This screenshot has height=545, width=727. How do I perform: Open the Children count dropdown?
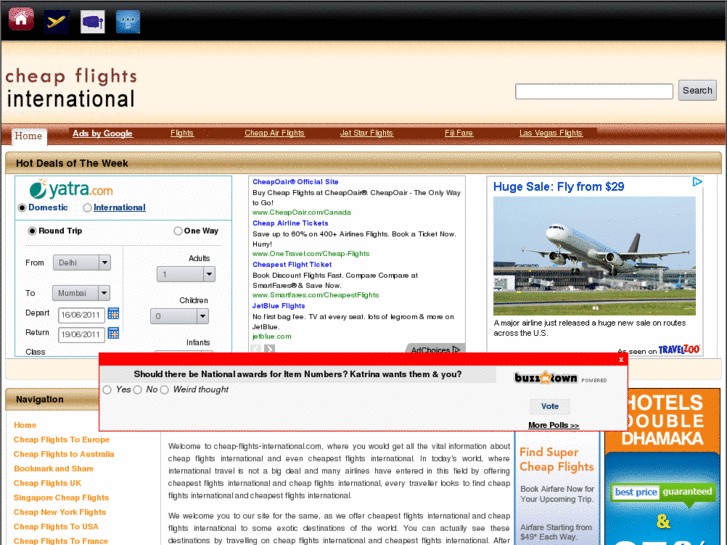[x=179, y=316]
